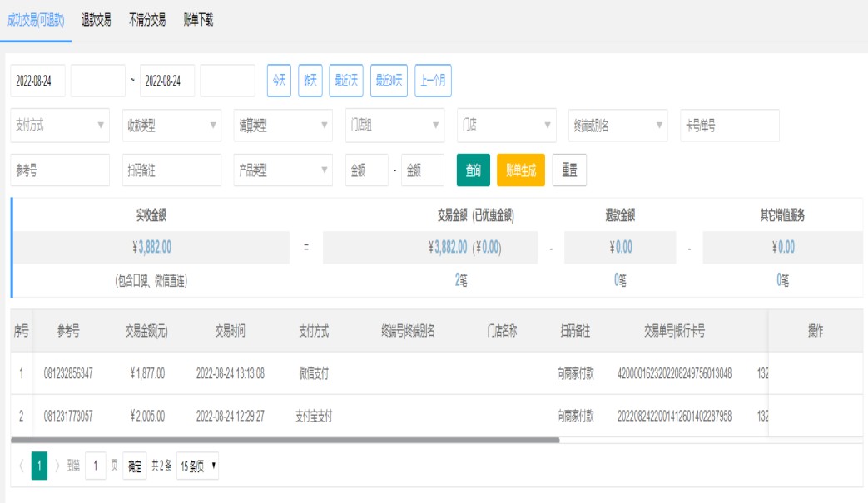Click the next page arrow icon
Screen dimensions: 868x503
pos(57,466)
